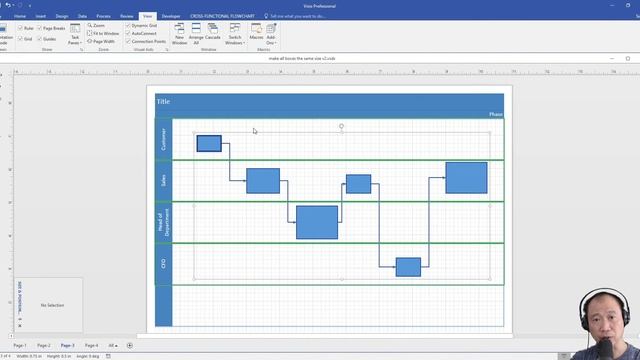Switch to the Insert ribbon tab

[x=40, y=16]
